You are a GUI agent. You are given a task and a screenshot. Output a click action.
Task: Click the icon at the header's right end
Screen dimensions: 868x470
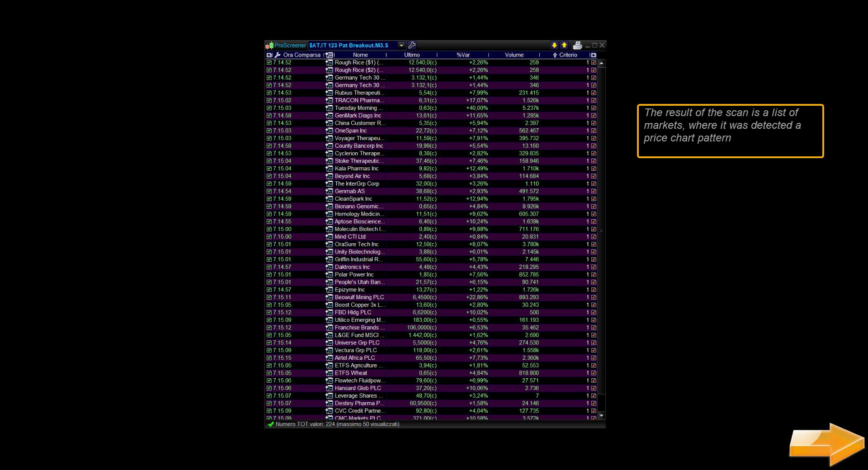point(594,55)
